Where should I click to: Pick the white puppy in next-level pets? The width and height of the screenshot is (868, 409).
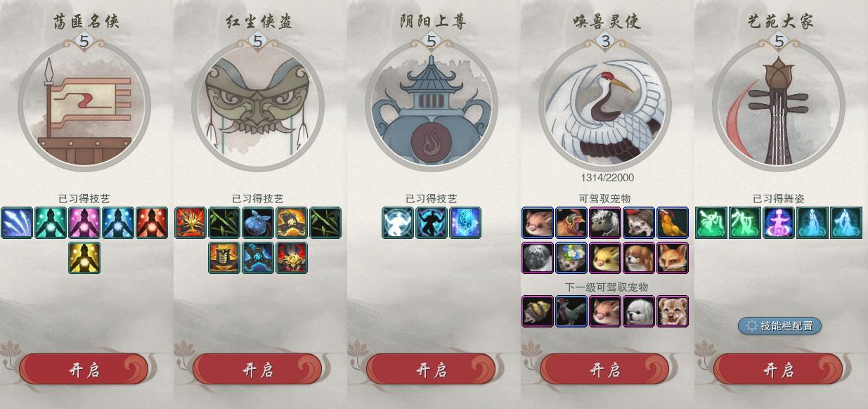(x=639, y=311)
